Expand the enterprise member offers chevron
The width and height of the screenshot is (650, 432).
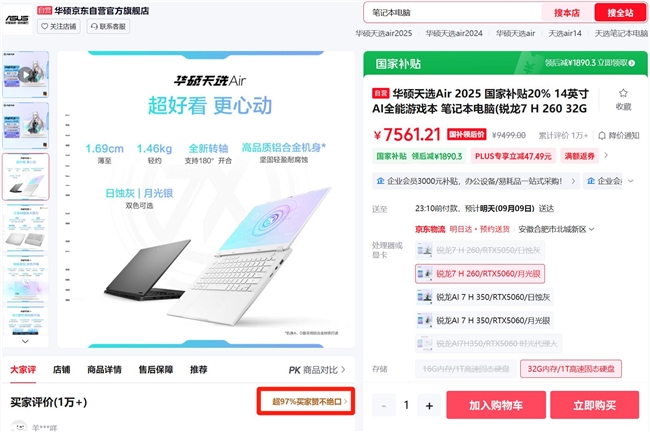click(631, 181)
